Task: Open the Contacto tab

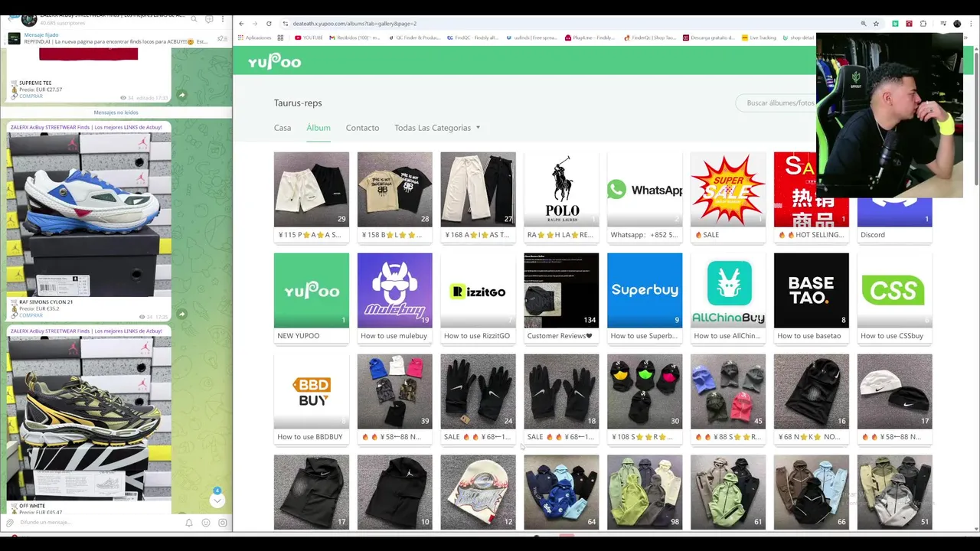Action: (362, 128)
